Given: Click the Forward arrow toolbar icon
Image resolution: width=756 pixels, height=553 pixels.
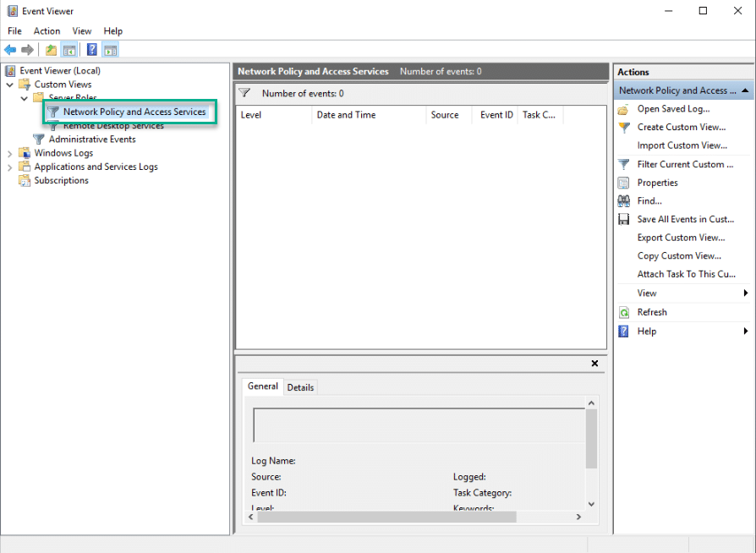Looking at the screenshot, I should click(27, 50).
